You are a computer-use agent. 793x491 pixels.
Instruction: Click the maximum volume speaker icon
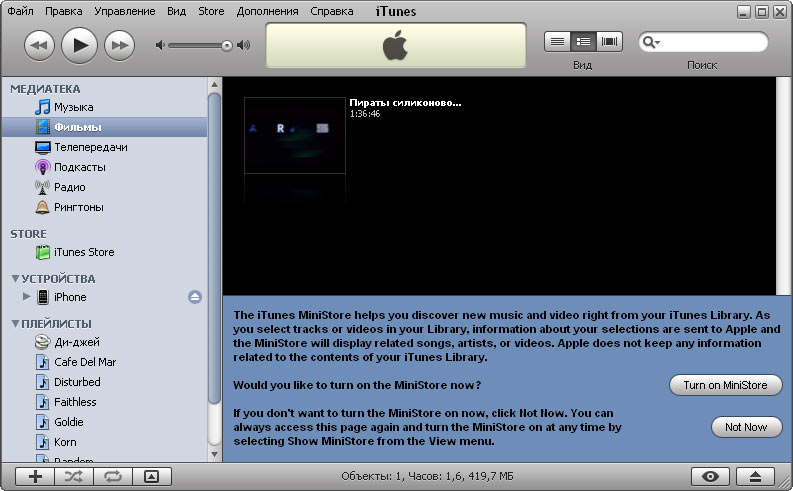[x=244, y=46]
